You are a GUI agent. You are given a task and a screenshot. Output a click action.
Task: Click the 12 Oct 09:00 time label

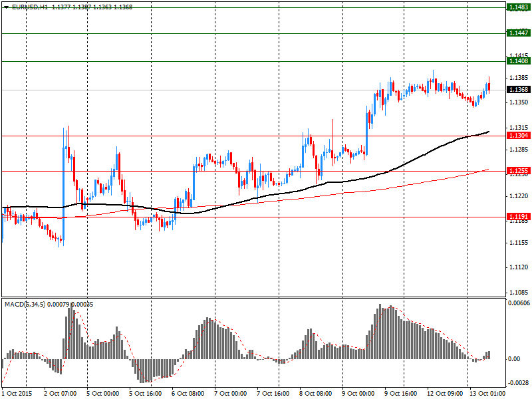(445, 394)
